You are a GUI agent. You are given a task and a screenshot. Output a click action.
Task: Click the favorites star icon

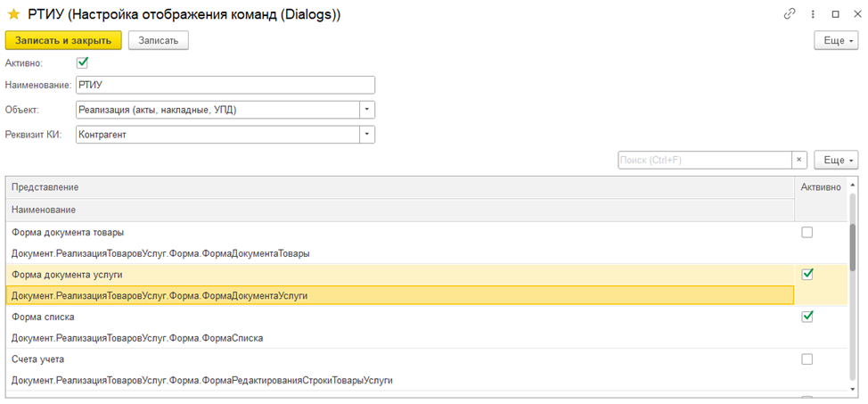[13, 14]
